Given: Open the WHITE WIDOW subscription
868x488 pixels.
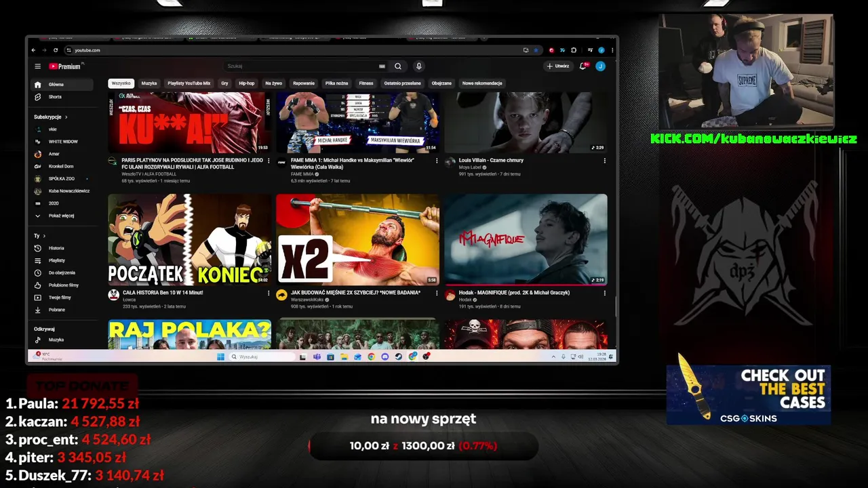Looking at the screenshot, I should 62,142.
